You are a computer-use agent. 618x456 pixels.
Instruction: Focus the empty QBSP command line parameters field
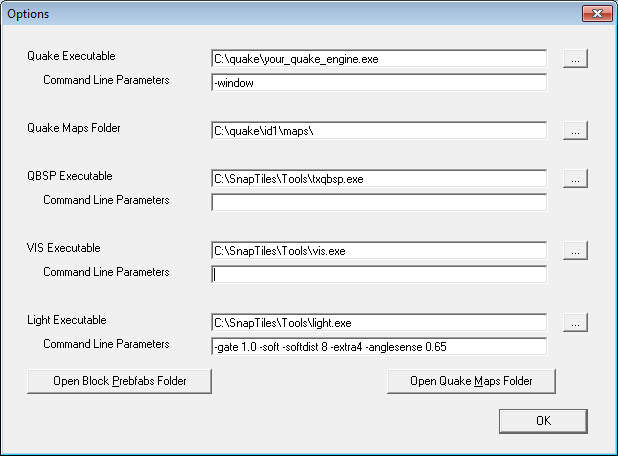pyautogui.click(x=378, y=203)
